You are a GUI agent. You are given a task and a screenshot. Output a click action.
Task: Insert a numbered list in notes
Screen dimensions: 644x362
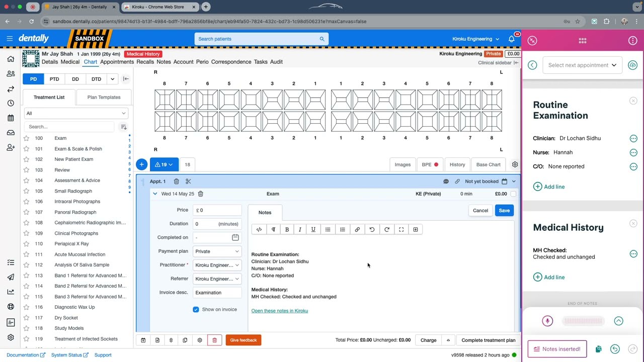343,229
